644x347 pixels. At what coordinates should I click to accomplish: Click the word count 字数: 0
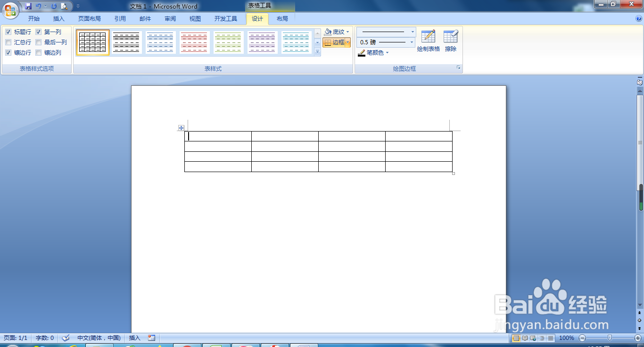pos(45,338)
